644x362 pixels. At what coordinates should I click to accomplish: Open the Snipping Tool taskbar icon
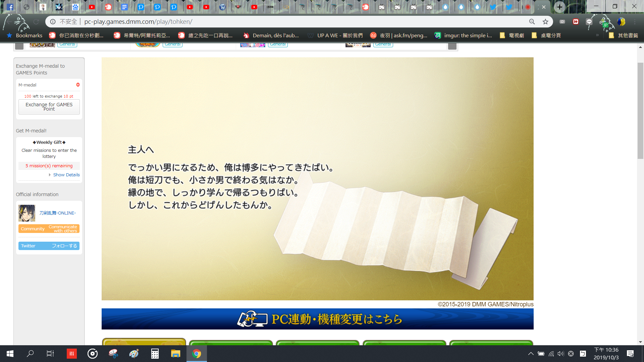(113, 354)
